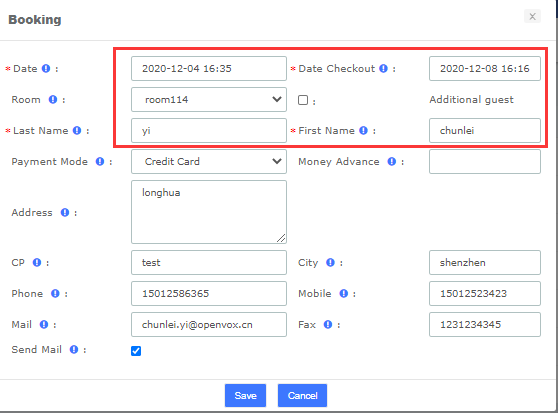The image size is (558, 413).
Task: Show help icon for Last Name
Action: (77, 131)
